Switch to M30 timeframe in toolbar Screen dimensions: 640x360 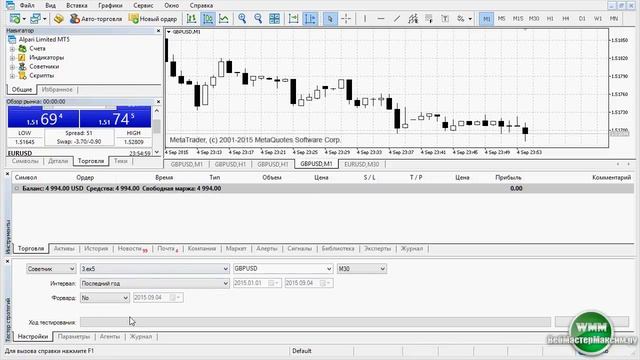(x=534, y=19)
